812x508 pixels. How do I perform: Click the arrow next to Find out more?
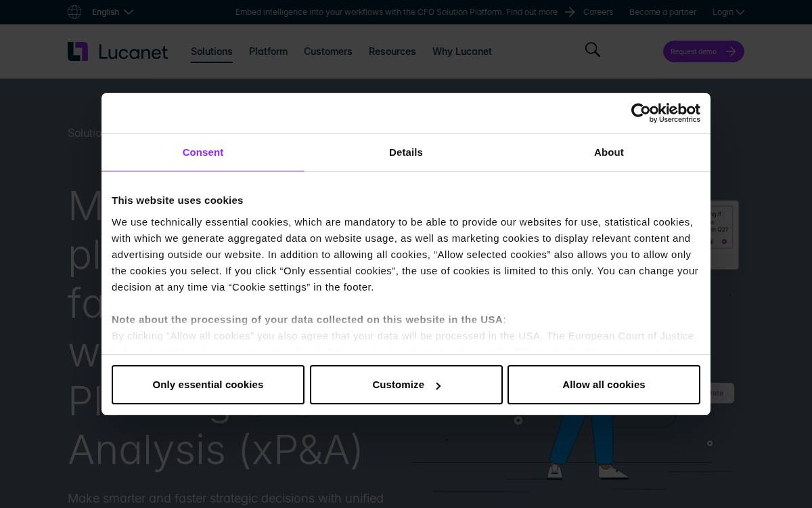point(570,12)
